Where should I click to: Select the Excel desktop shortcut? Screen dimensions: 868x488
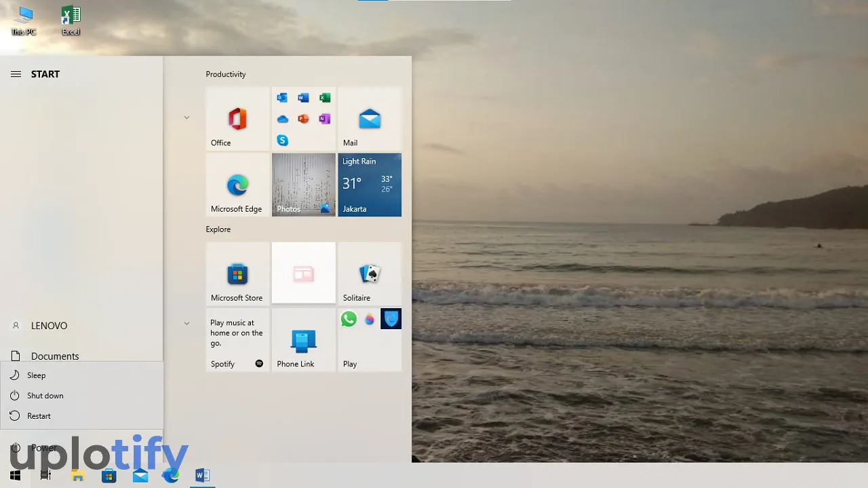click(x=71, y=21)
